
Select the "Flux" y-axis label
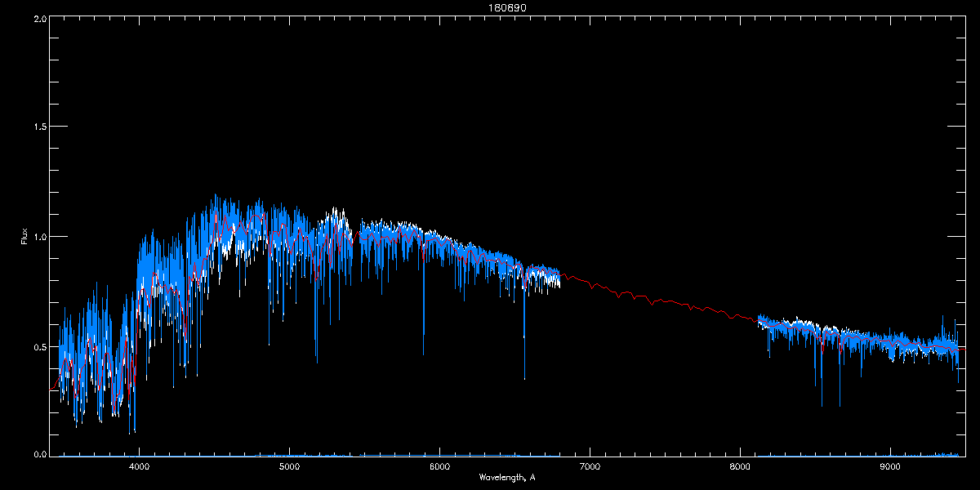click(24, 236)
